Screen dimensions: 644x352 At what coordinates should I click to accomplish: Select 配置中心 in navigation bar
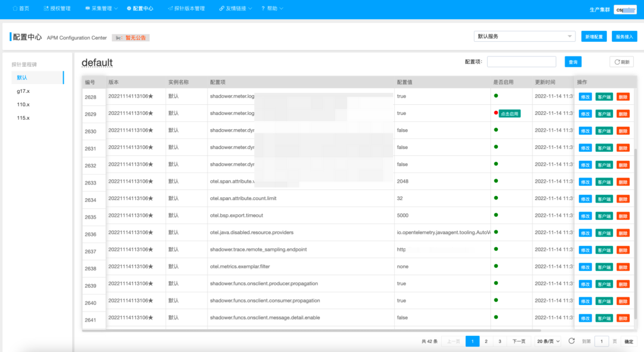[140, 8]
